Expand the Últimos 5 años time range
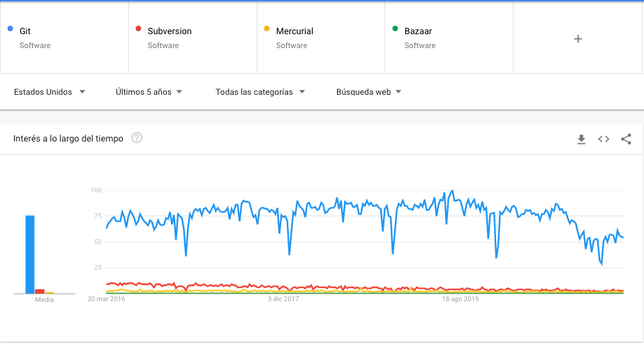 pos(149,92)
